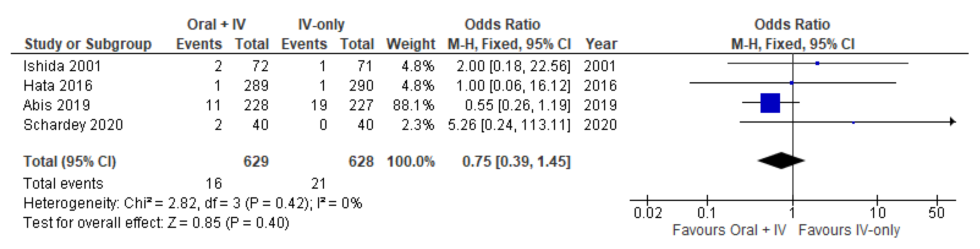Click the Favours Oral + IV axis label
The height and width of the screenshot is (249, 980).
click(x=729, y=230)
